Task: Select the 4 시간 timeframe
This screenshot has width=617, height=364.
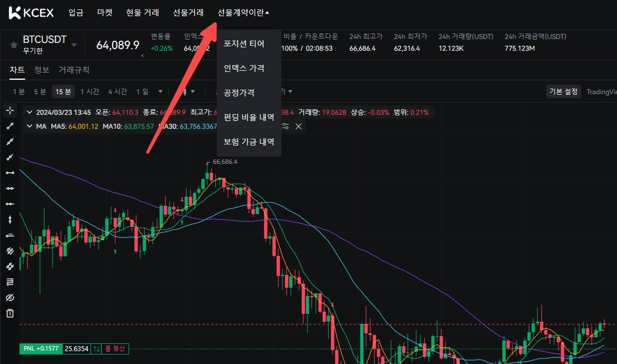Action: 118,91
